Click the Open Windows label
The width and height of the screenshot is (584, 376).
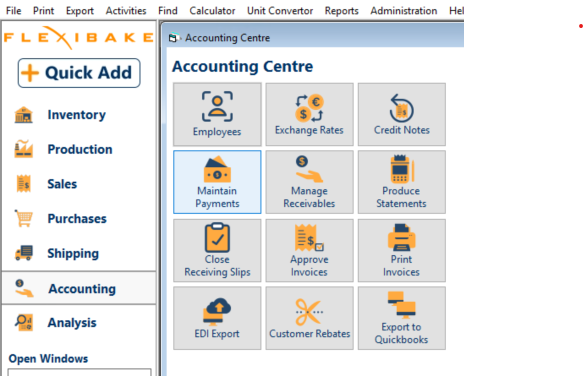[x=48, y=359]
